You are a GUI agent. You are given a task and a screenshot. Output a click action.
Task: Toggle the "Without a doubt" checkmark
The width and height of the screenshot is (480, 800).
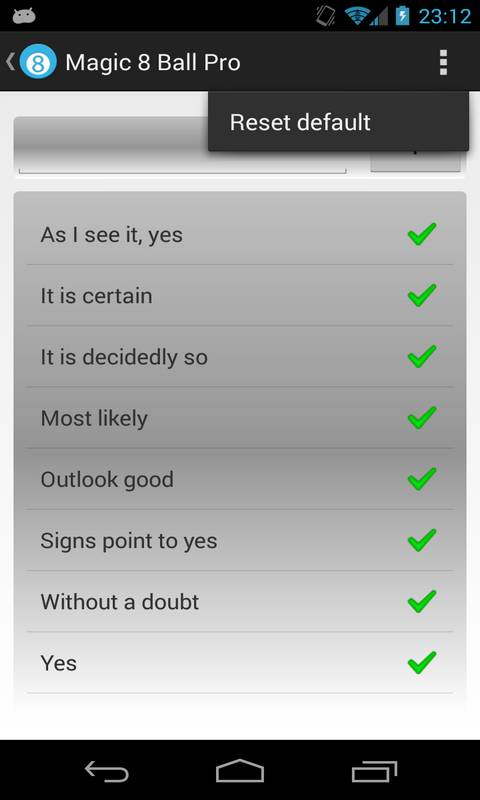tap(422, 602)
